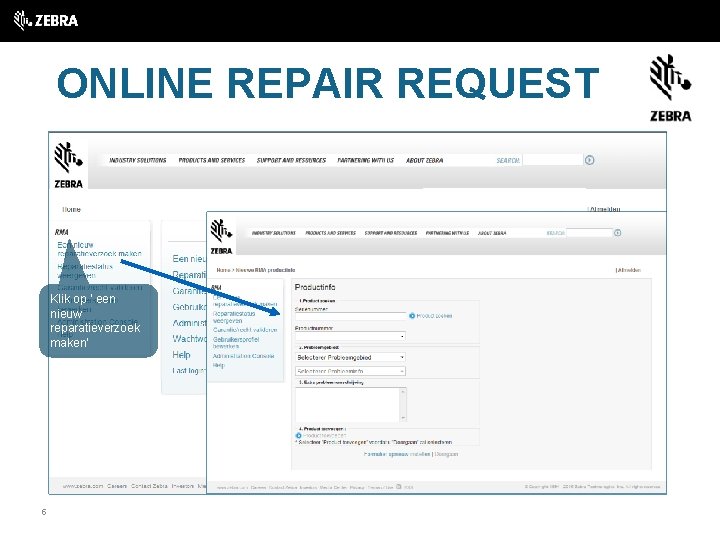
Task: Open Gebruikersprofiel bewerken in the Productinfo page sidebar
Action: (x=236, y=343)
